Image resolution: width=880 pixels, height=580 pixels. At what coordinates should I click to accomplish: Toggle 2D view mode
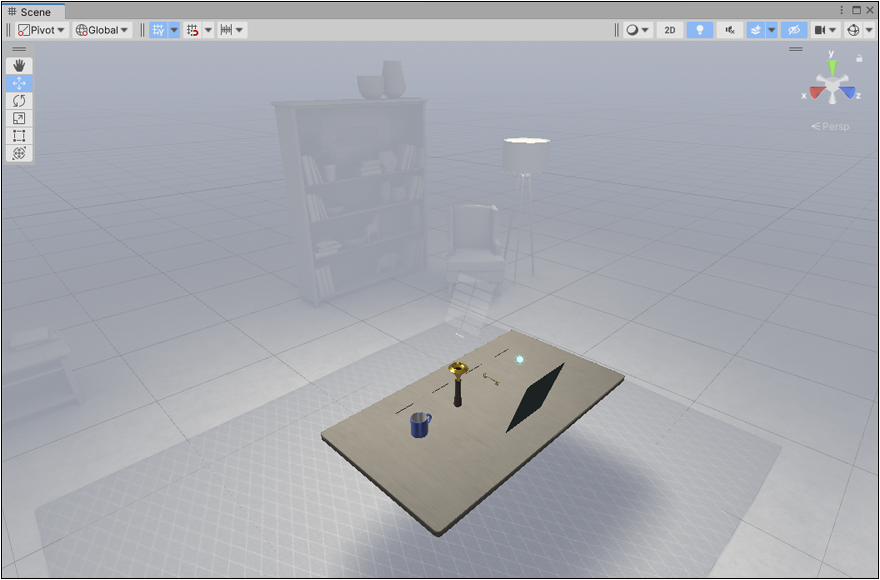tap(670, 30)
